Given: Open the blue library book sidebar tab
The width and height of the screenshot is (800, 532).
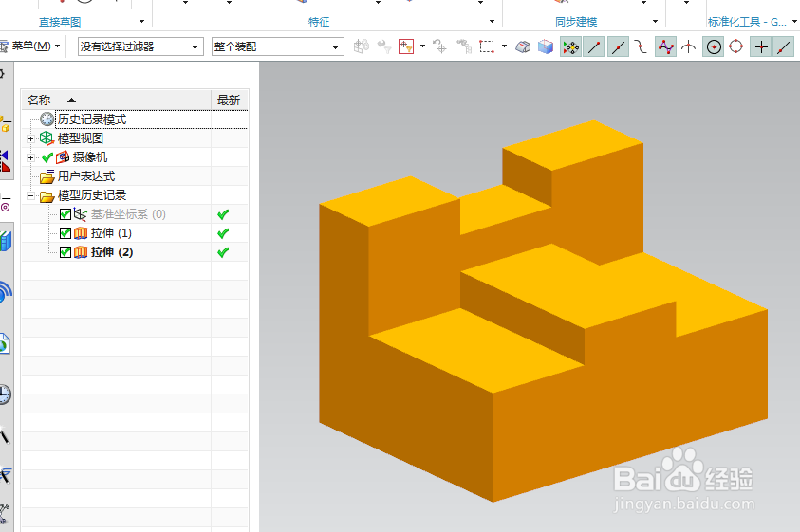Looking at the screenshot, I should (5, 241).
